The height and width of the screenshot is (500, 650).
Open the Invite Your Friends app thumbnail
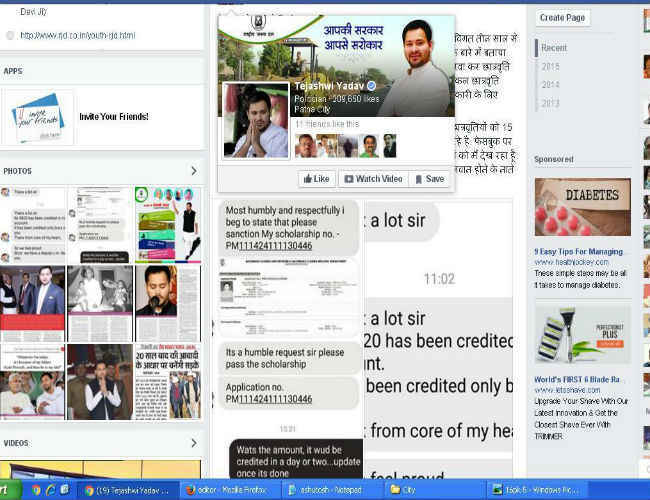click(x=38, y=117)
